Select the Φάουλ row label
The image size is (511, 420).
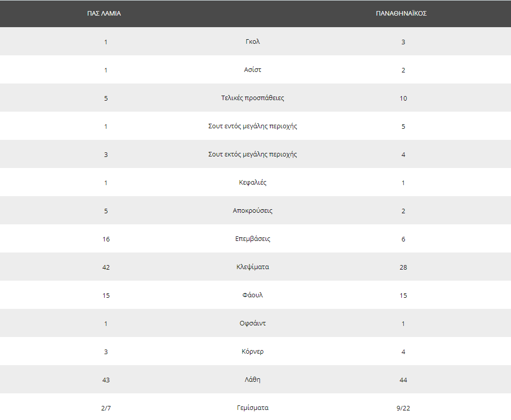pos(252,295)
